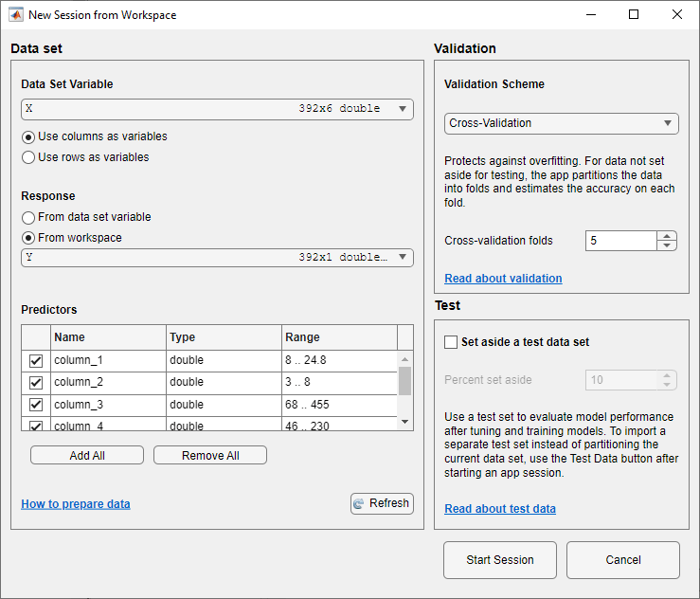Select 'Use rows as variables' option
Image resolution: width=700 pixels, height=599 pixels.
pos(28,157)
